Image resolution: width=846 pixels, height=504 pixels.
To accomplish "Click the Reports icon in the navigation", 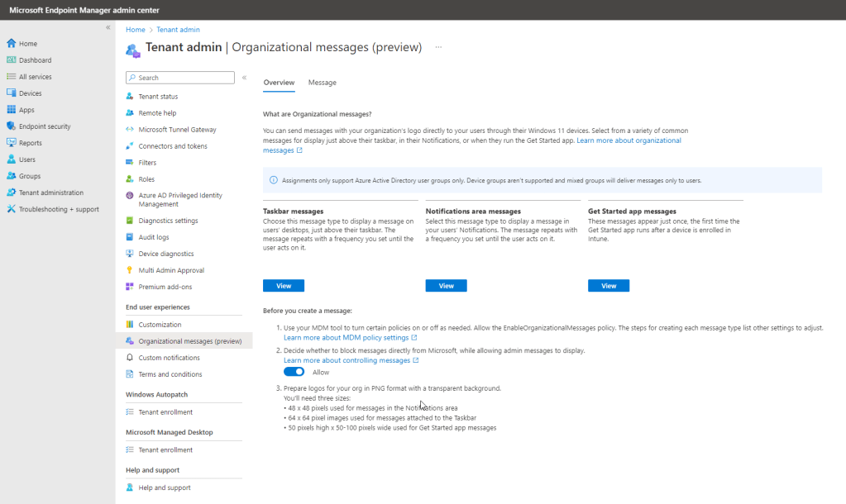I will click(x=10, y=142).
